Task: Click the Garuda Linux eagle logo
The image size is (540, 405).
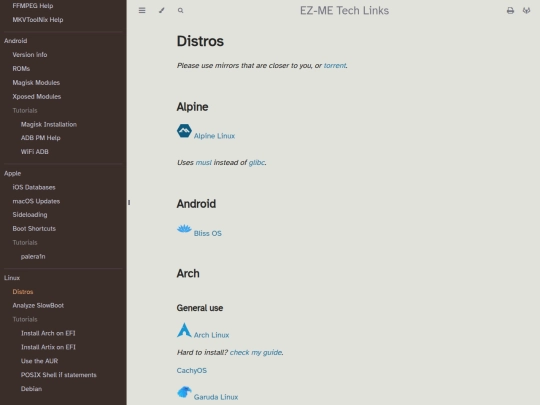Action: point(184,392)
